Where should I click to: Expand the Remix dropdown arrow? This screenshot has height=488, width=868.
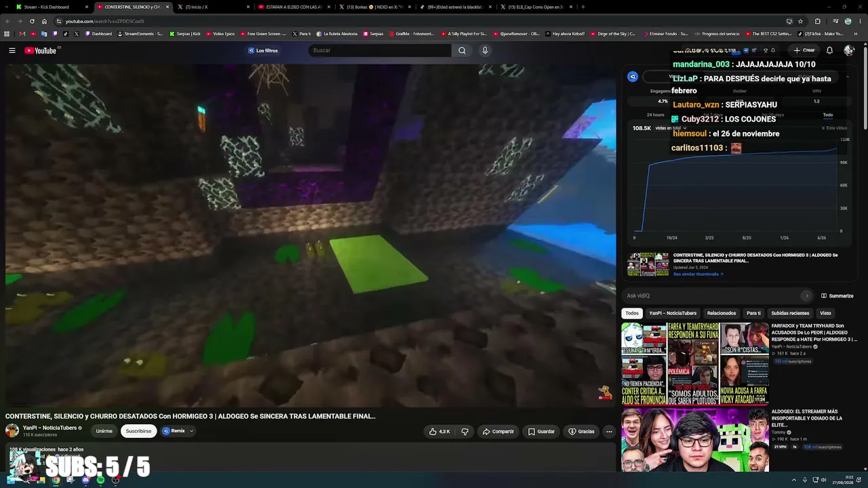191,431
